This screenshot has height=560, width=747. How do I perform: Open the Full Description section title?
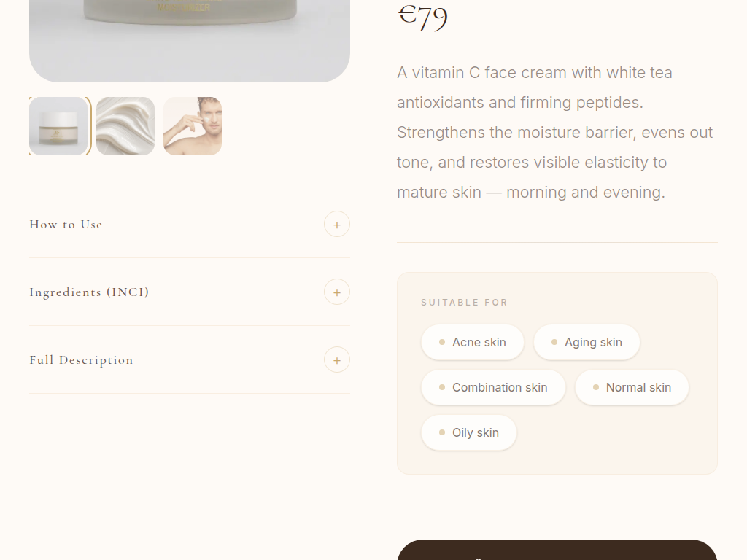pos(81,360)
